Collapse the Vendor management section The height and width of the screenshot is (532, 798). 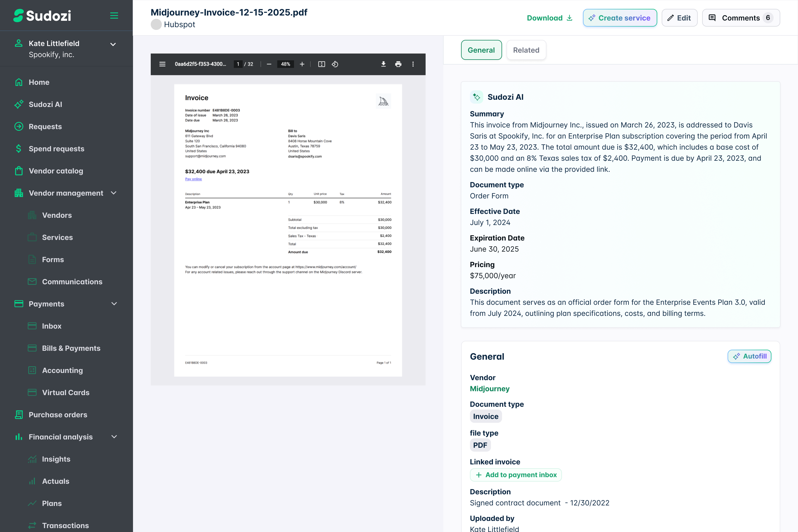pos(114,193)
